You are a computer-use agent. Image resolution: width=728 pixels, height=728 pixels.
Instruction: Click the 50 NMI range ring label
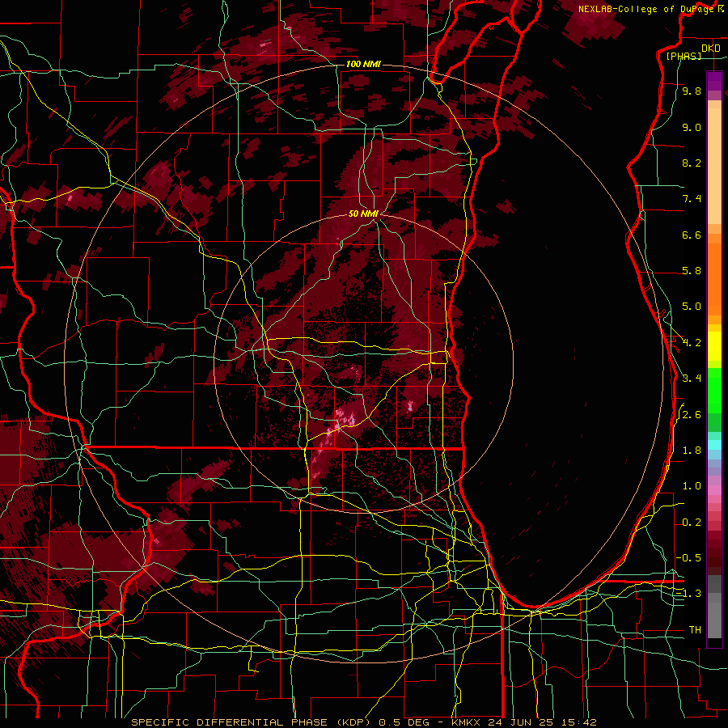[x=363, y=214]
